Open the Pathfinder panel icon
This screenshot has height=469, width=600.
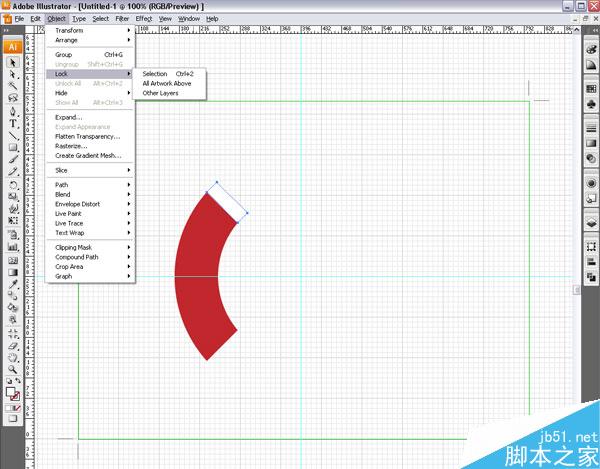(591, 277)
